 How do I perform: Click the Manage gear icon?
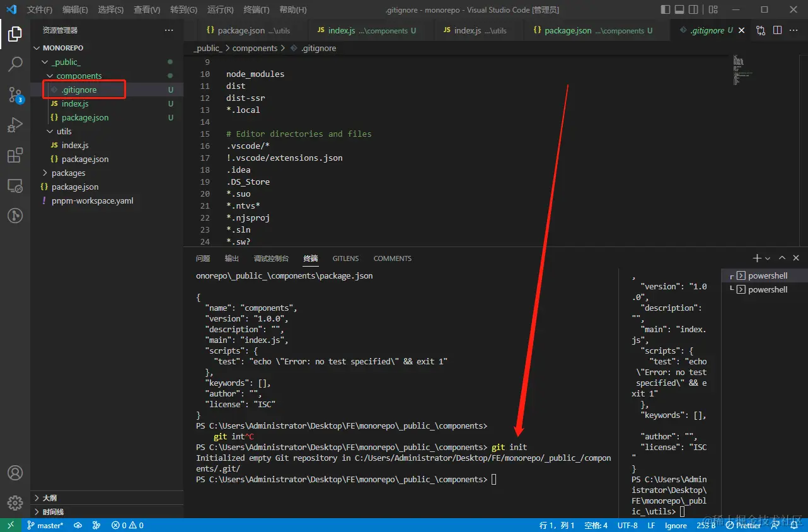click(x=15, y=502)
